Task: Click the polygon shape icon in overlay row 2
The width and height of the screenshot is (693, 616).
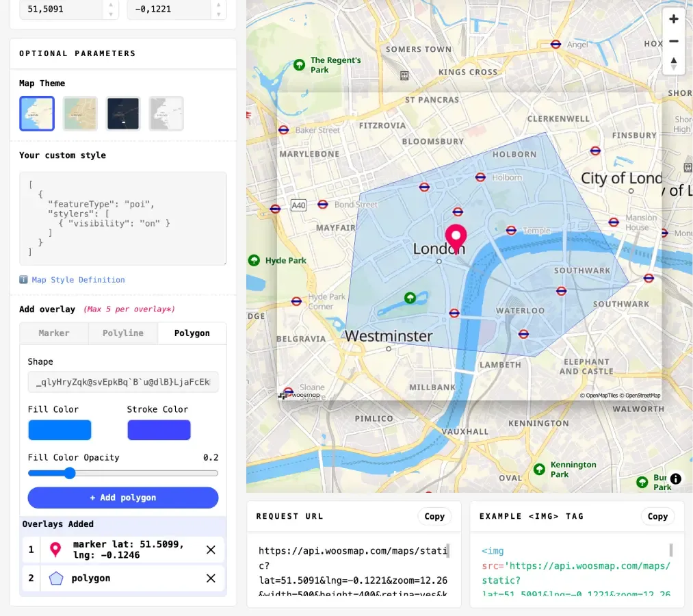Action: (55, 578)
